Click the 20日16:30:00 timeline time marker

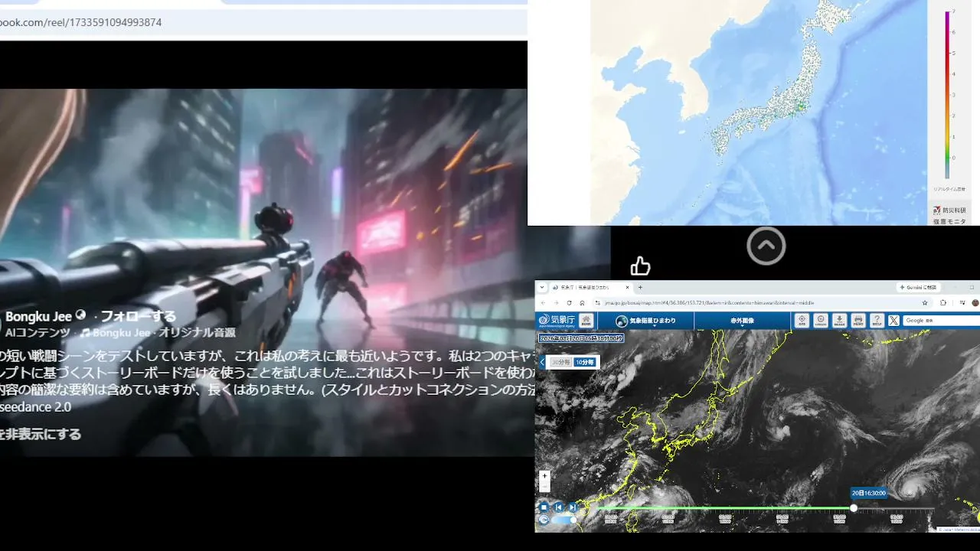[x=870, y=493]
